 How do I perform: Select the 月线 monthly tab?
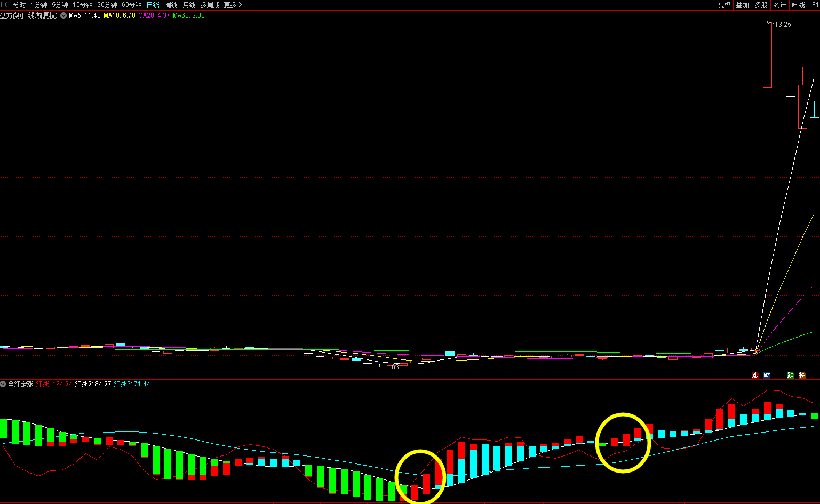189,5
